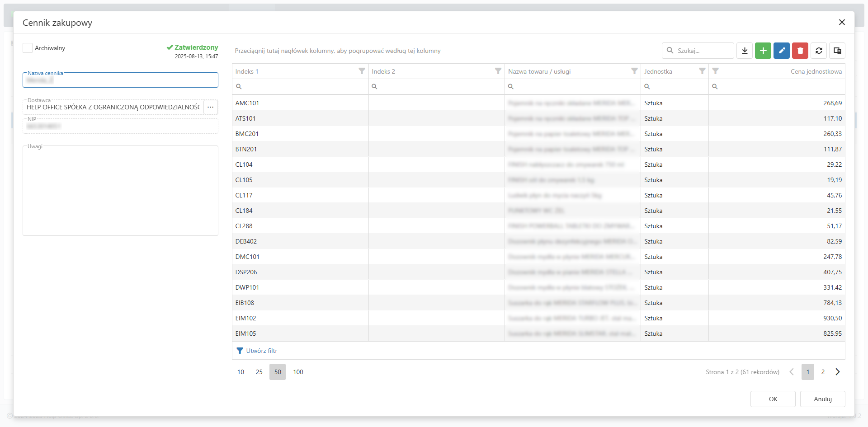Click the green add record icon
This screenshot has width=868, height=427.
[763, 51]
